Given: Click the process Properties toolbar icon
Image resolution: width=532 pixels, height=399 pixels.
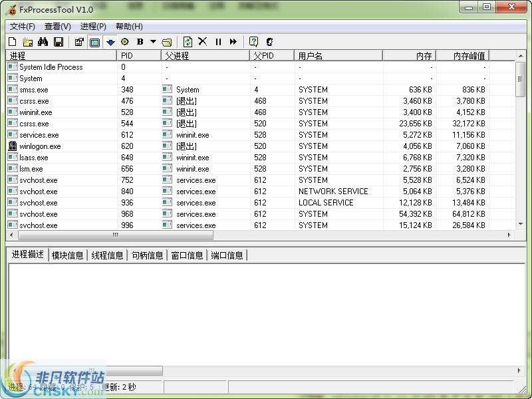Looking at the screenshot, I should (78, 41).
